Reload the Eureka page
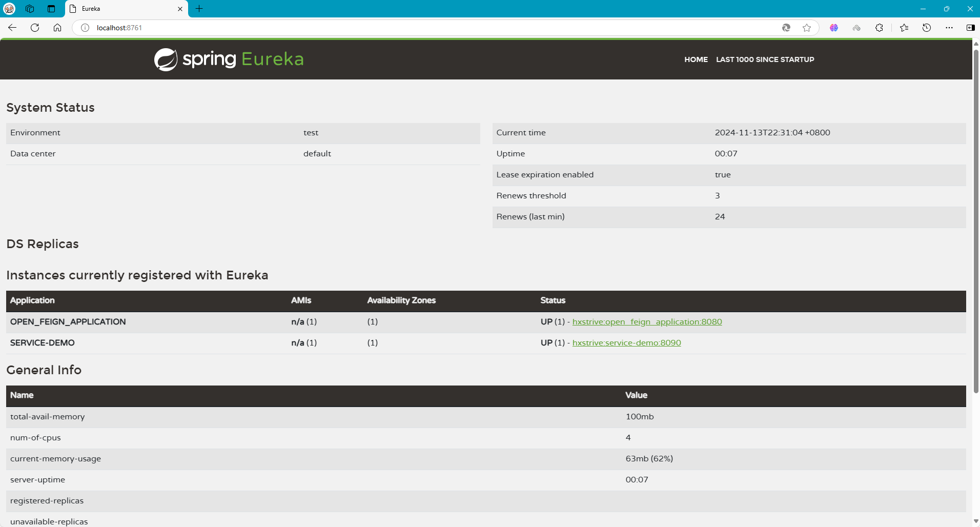Viewport: 980px width, 527px height. [35, 28]
